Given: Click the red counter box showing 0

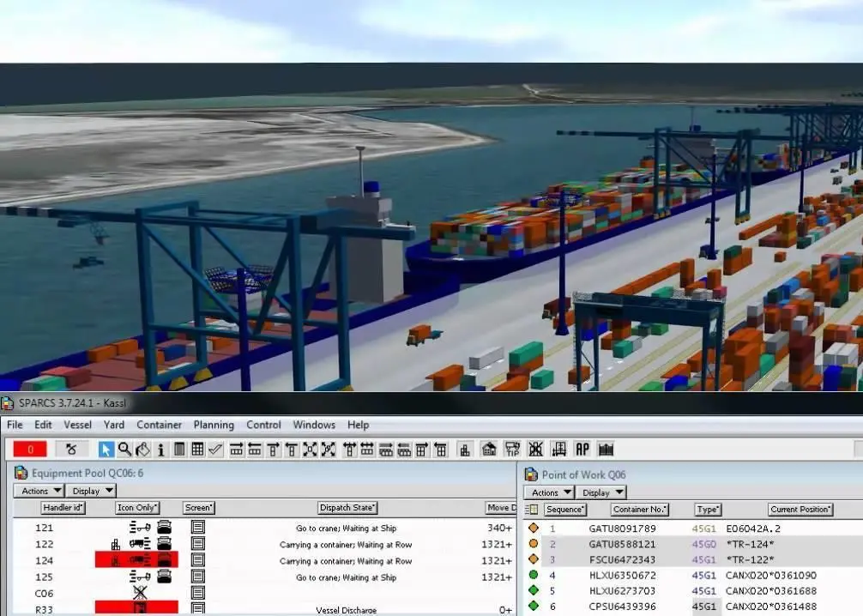Looking at the screenshot, I should (30, 450).
